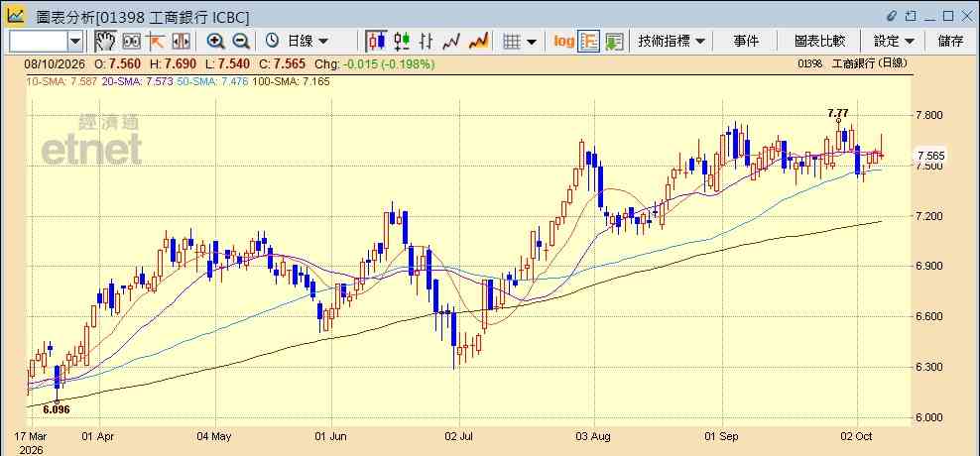Click the O: 7.560 open value
The image size is (980, 456).
click(x=117, y=63)
